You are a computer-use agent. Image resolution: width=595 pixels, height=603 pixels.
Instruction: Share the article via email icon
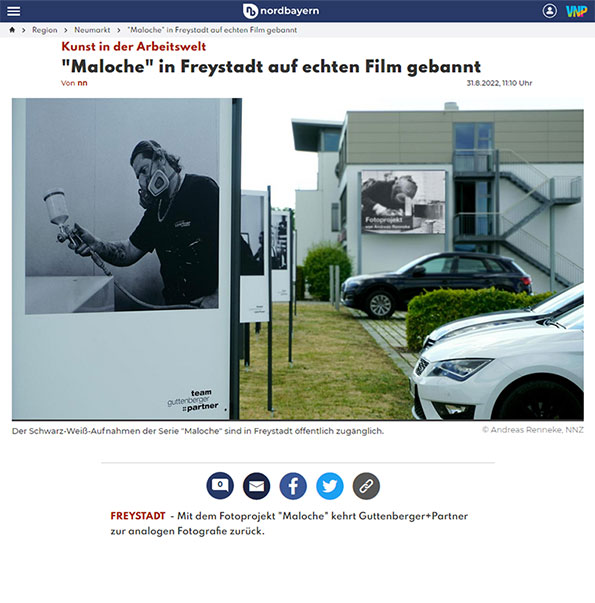[x=257, y=486]
